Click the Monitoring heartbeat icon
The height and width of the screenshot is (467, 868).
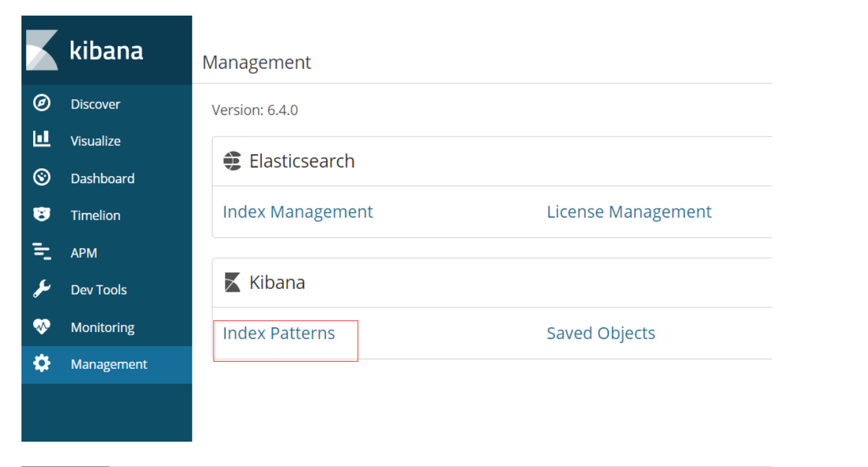tap(42, 327)
